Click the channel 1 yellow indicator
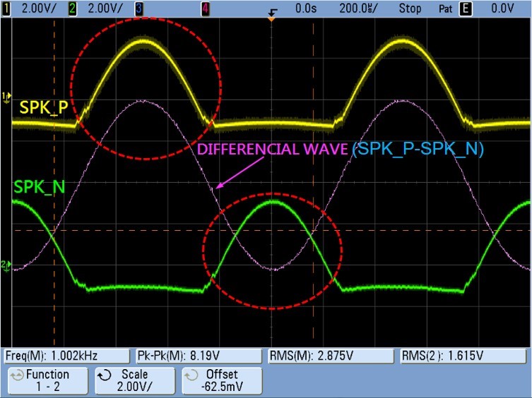The width and height of the screenshot is (532, 398). [x=6, y=8]
